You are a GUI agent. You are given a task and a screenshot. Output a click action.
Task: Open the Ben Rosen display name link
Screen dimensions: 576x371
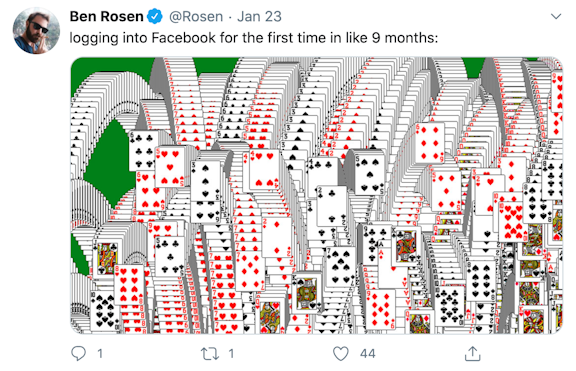107,17
